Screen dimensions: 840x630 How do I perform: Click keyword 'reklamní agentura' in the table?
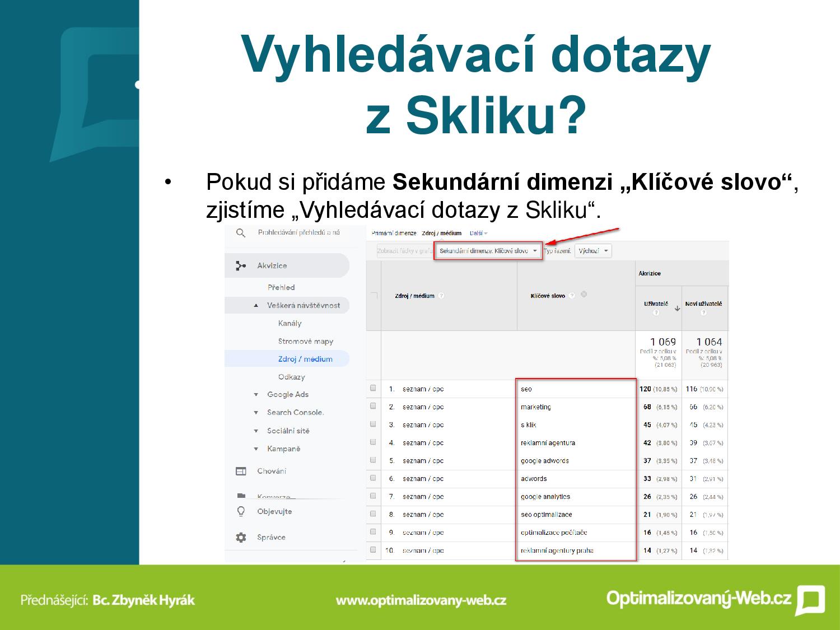click(x=548, y=442)
